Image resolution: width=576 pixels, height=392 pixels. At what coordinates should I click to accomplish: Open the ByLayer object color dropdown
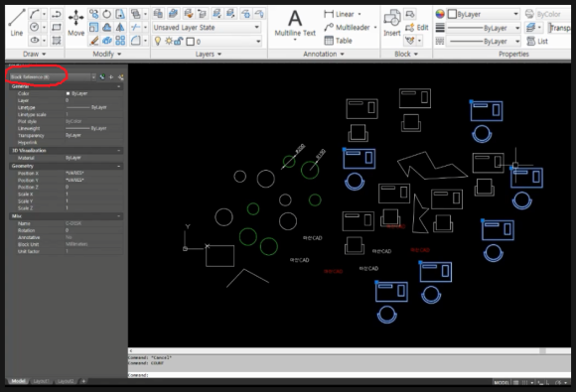(x=484, y=14)
